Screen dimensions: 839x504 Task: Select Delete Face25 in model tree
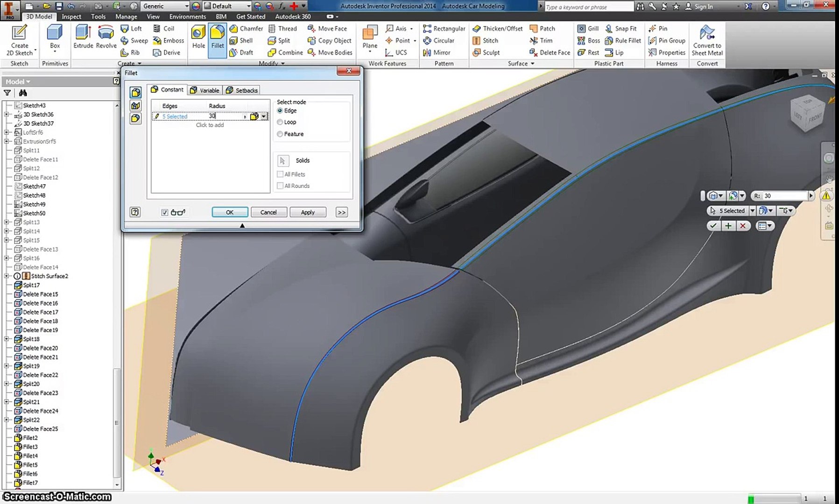point(40,429)
